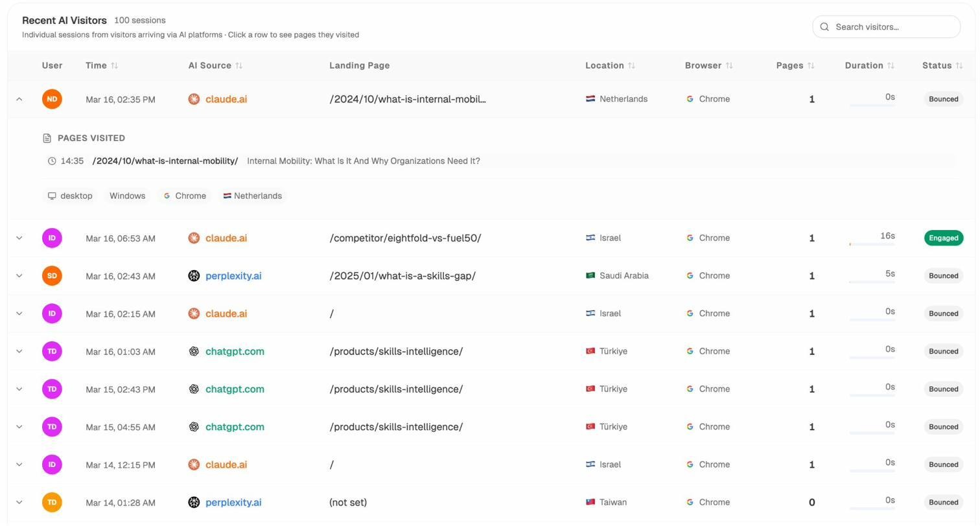Click the chatgpt.com icon for the Mar 16 Türkiye session
This screenshot has width=980, height=526.
point(193,351)
